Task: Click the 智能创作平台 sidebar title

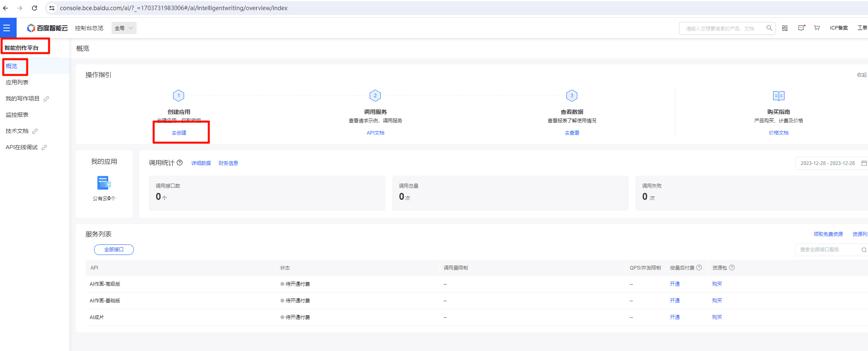Action: click(x=21, y=48)
